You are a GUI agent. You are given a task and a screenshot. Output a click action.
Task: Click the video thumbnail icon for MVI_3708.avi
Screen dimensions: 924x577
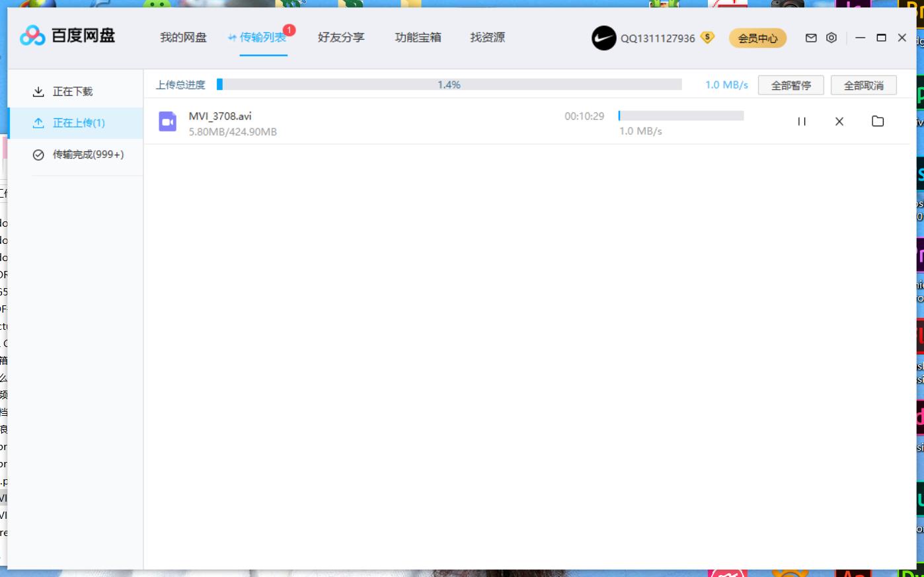coord(167,122)
